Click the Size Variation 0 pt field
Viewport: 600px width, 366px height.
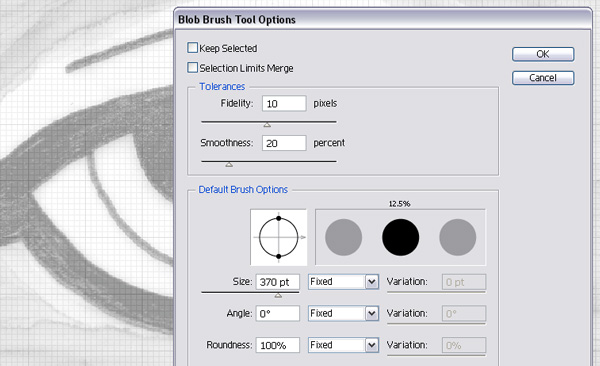tap(464, 282)
